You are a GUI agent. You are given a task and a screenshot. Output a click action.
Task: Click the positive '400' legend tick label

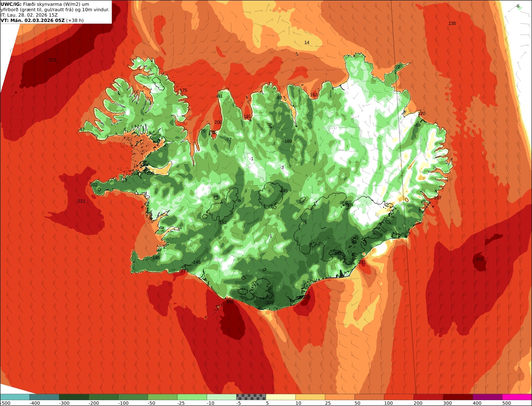(477, 403)
